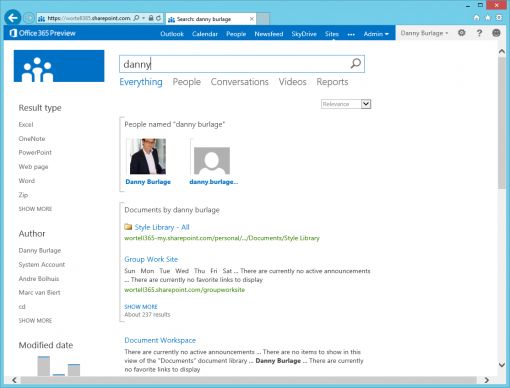Click the browser forward arrow button

pos(29,18)
